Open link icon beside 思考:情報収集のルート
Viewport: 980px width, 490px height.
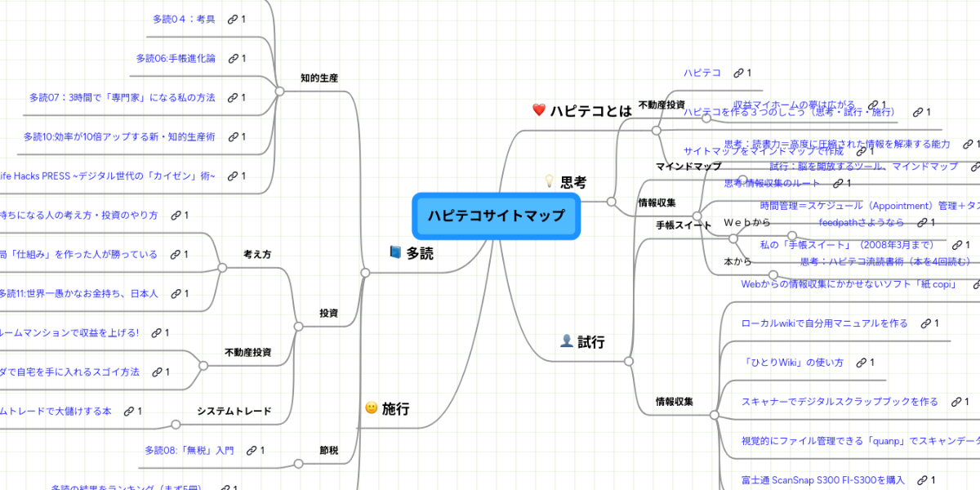point(837,183)
